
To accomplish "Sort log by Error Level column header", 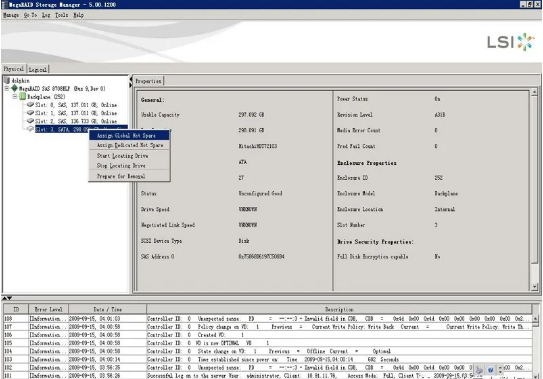I will pos(48,309).
